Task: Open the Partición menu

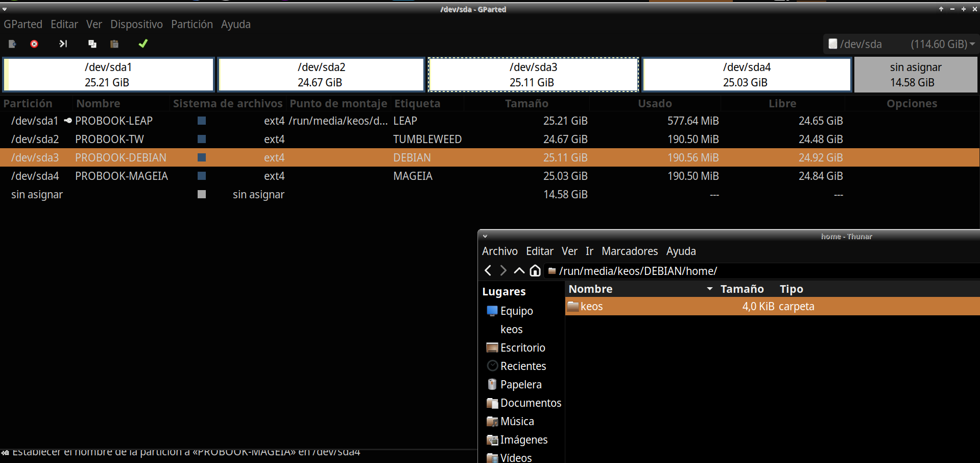Action: (192, 25)
